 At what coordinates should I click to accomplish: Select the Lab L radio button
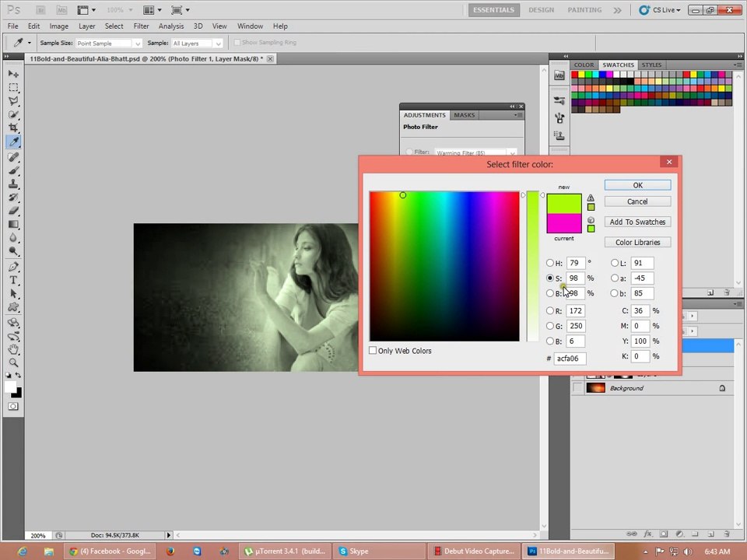click(615, 263)
